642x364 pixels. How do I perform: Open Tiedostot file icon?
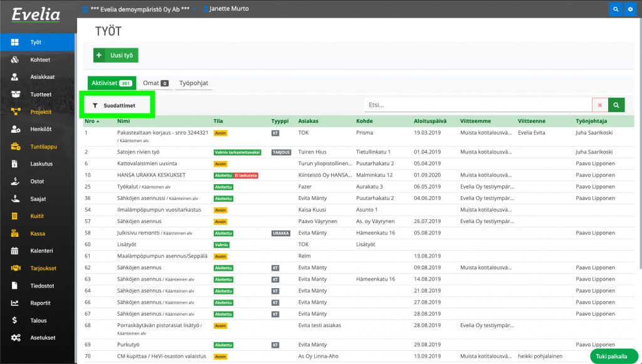[15, 286]
